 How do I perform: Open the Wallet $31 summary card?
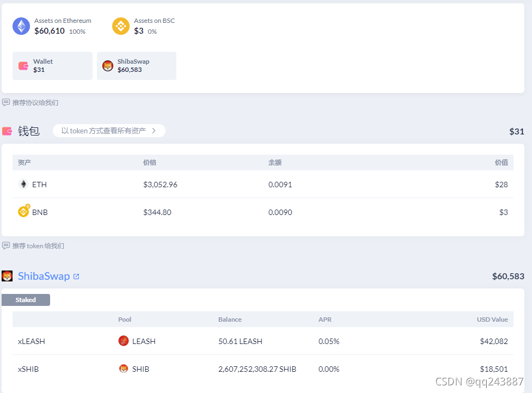tap(52, 66)
